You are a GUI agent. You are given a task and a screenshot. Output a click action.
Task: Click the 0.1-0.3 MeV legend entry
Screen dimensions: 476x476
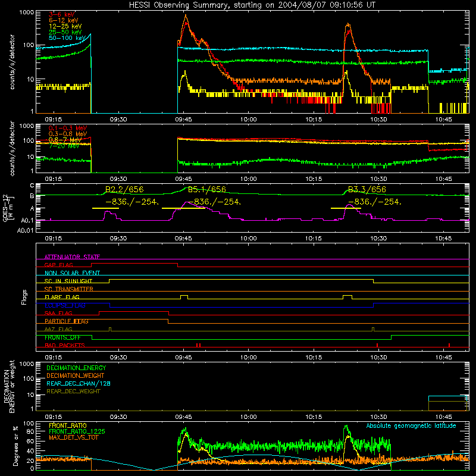click(68, 128)
